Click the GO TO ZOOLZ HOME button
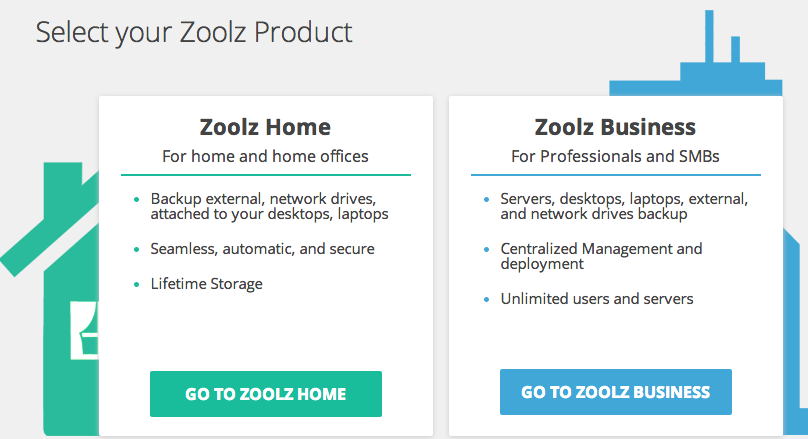This screenshot has height=439, width=808. point(266,394)
